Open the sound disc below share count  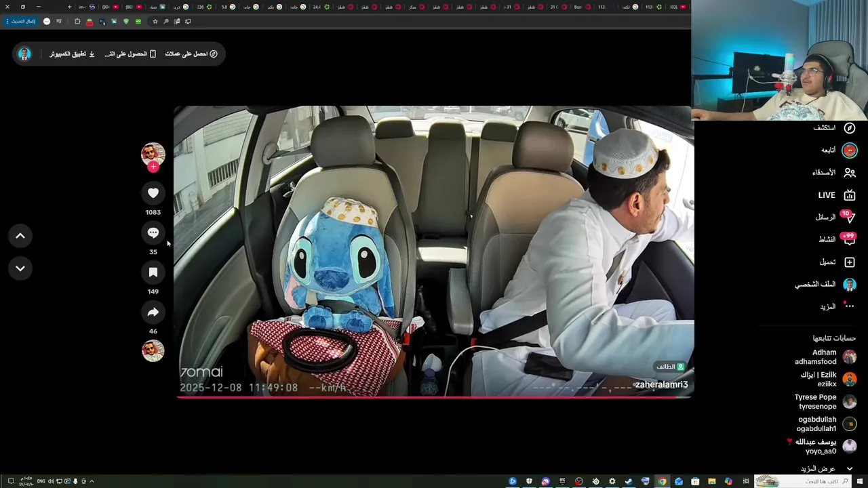tap(153, 350)
